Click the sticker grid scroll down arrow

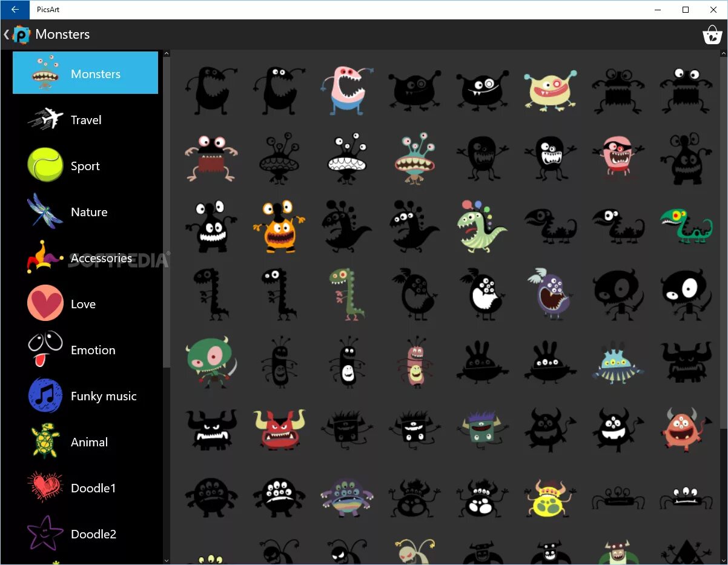(724, 561)
